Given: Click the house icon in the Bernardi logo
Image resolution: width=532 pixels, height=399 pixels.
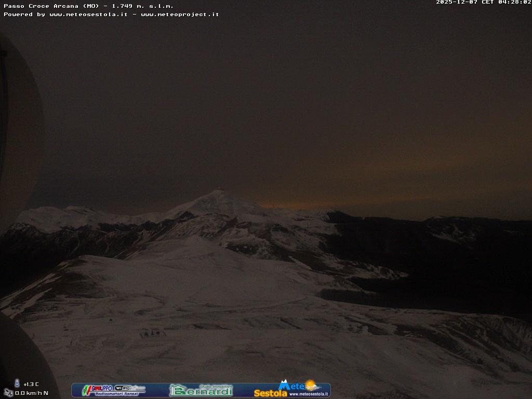Looking at the screenshot, I should (178, 390).
